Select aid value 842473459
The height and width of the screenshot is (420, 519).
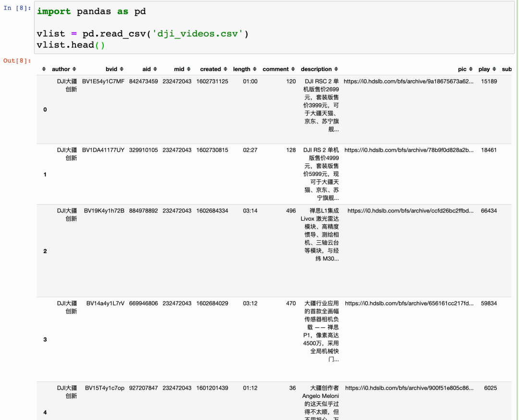point(143,81)
